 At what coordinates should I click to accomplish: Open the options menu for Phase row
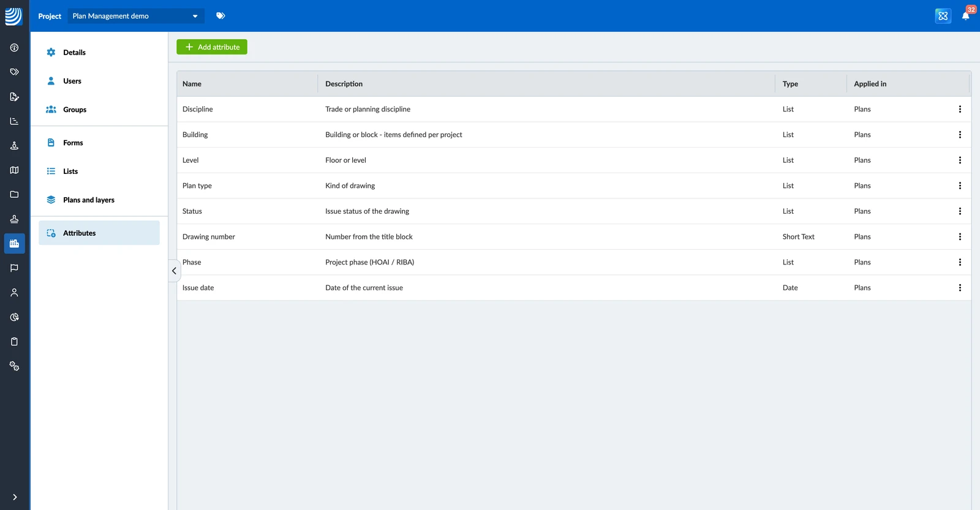960,262
